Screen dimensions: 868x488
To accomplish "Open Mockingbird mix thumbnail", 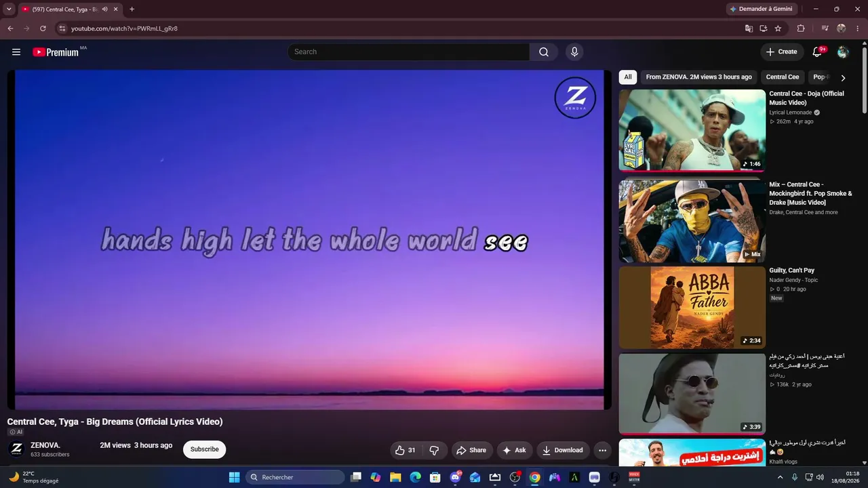I will point(692,221).
